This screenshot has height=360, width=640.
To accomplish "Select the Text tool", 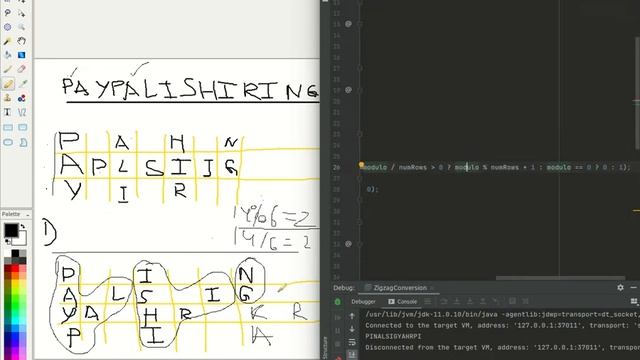I will [8, 112].
